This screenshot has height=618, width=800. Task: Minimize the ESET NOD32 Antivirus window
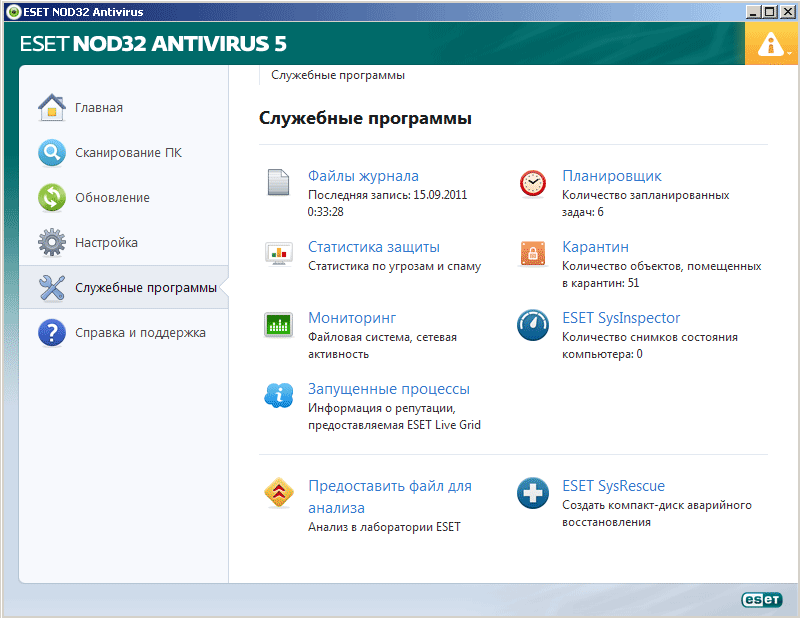(x=753, y=11)
